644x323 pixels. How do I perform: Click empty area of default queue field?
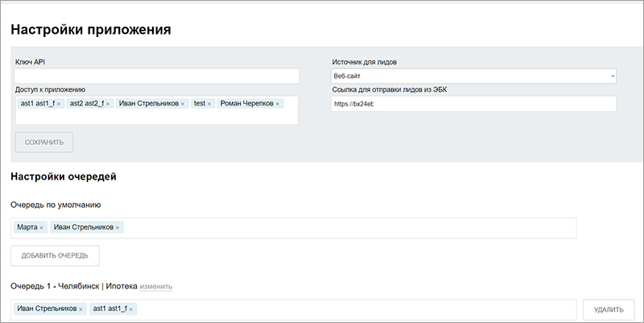click(346, 228)
